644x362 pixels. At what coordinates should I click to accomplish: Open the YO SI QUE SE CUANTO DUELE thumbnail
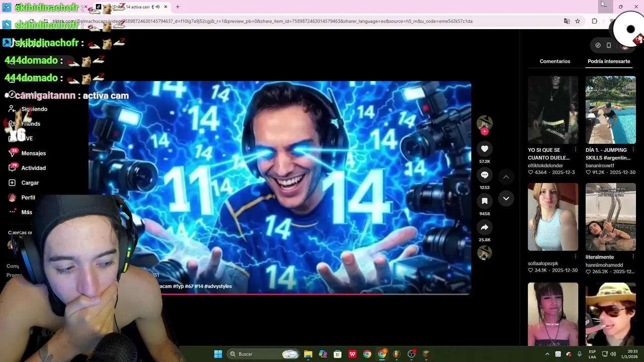(x=553, y=110)
